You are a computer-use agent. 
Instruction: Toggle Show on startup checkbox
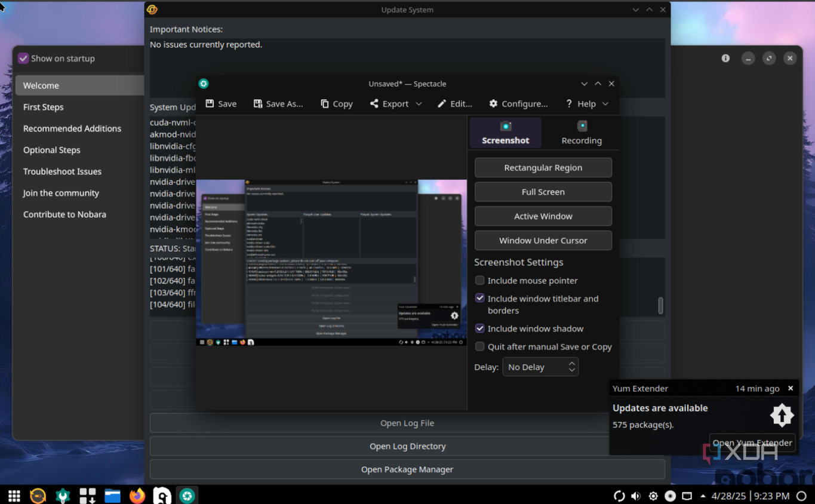pos(23,59)
